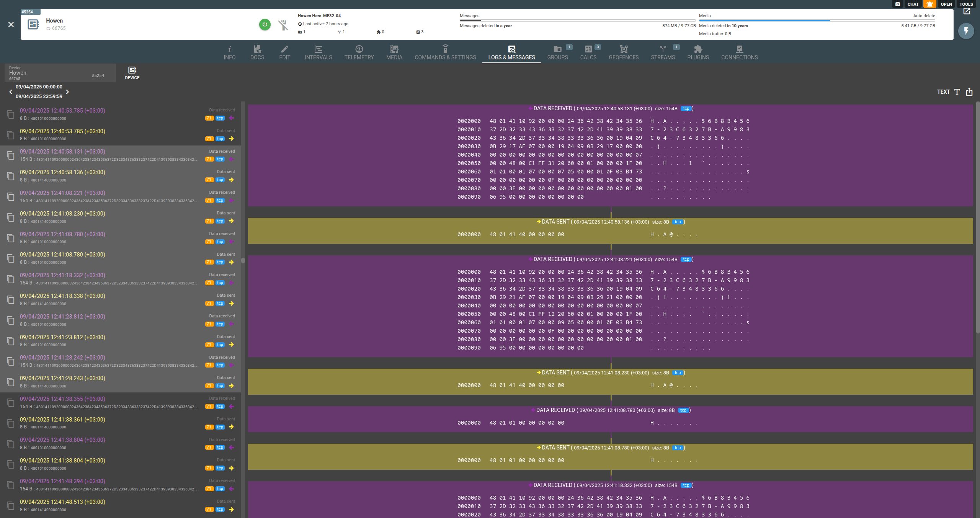The height and width of the screenshot is (518, 980).
Task: Open the notifications bell icon
Action: click(x=929, y=4)
